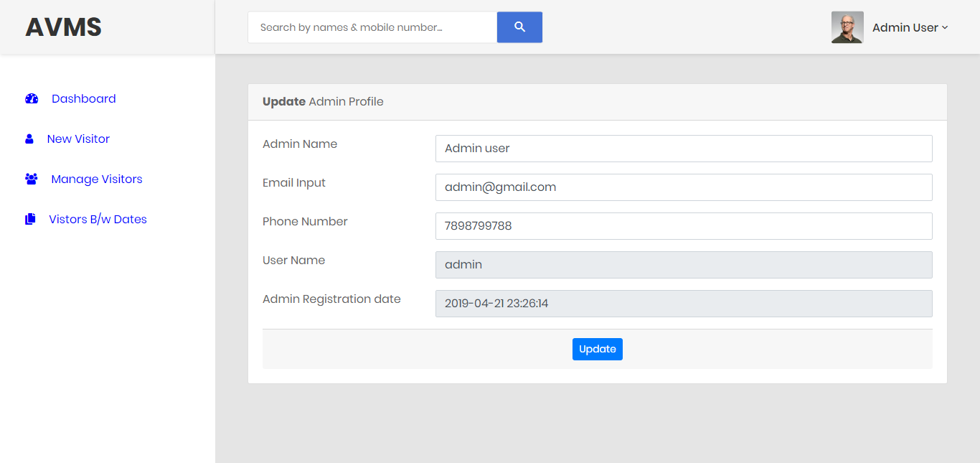980x463 pixels.
Task: Click the Manage Visitors group icon
Action: (x=31, y=178)
